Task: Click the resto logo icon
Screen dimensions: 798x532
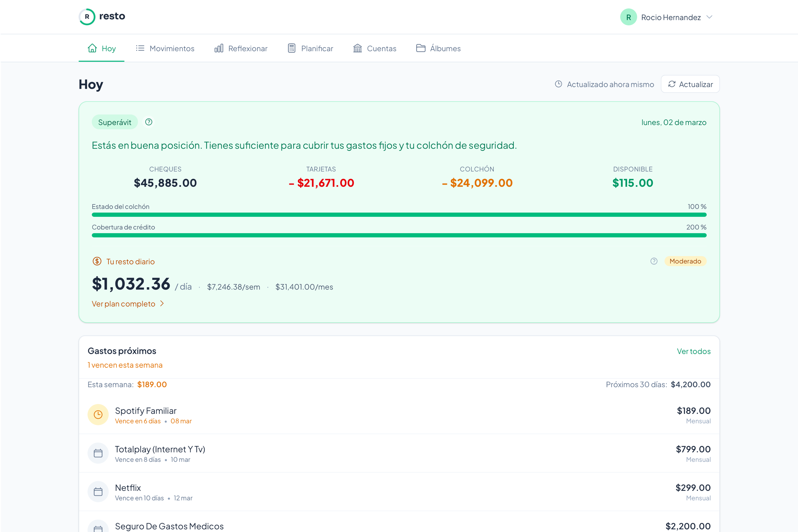Action: click(x=87, y=17)
